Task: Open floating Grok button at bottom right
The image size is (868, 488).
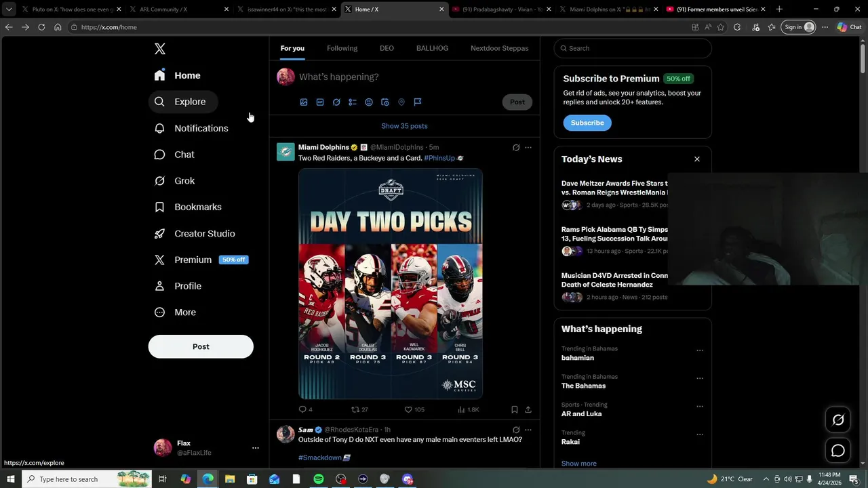Action: 838,420
